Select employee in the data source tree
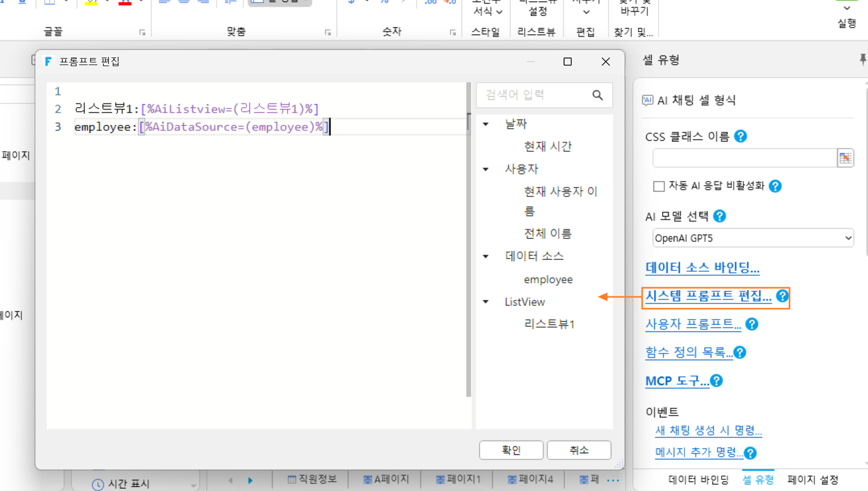868x491 pixels. click(548, 280)
